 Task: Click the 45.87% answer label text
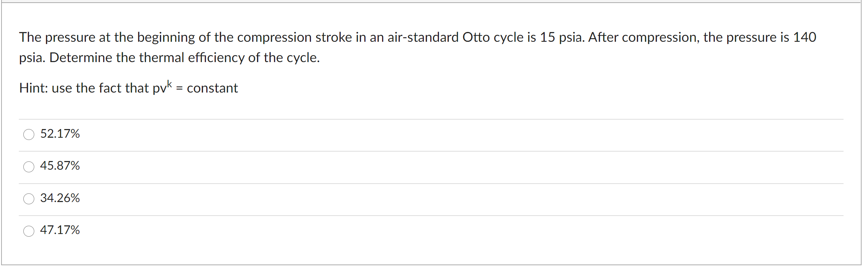tap(59, 166)
